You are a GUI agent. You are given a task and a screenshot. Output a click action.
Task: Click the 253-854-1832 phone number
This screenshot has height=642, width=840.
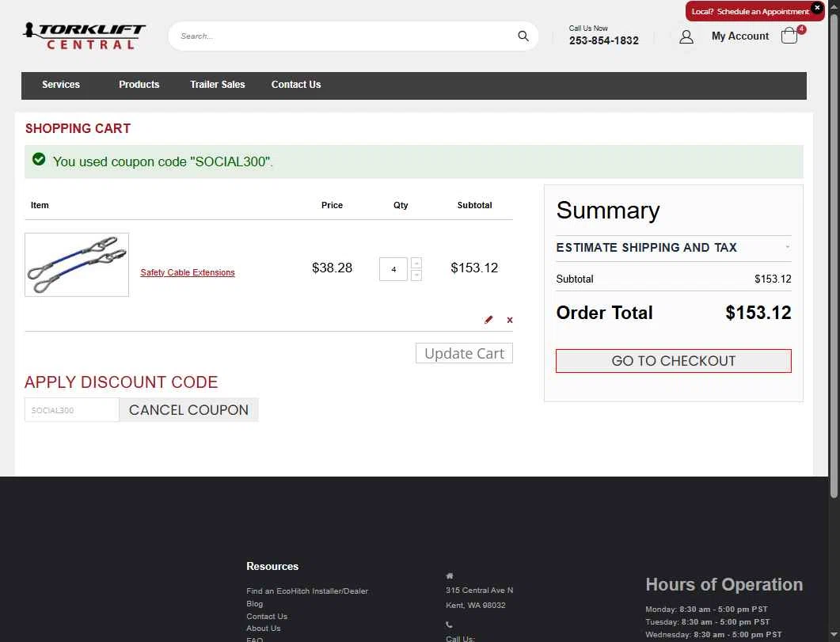tap(604, 40)
